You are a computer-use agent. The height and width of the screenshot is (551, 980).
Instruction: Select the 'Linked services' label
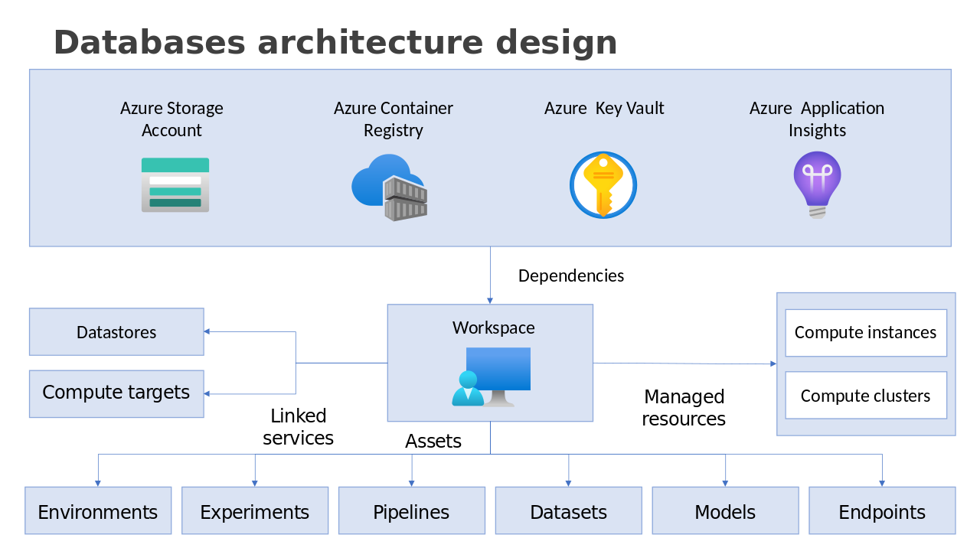[299, 427]
